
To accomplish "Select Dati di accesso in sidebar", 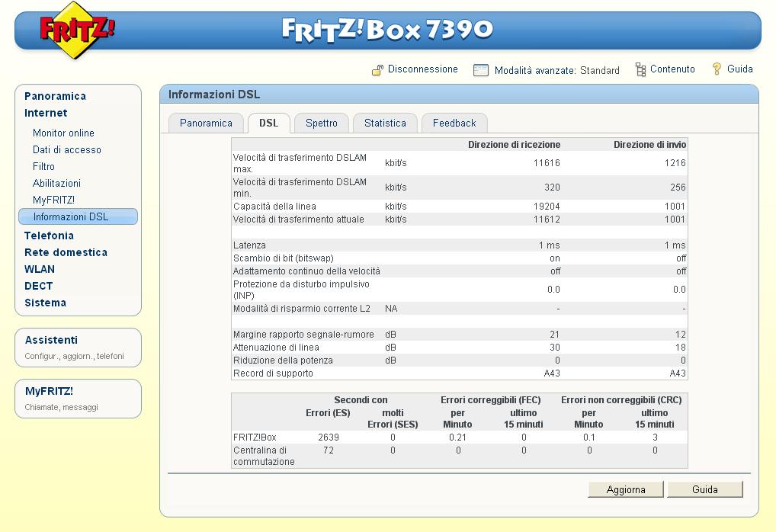I will click(x=67, y=149).
